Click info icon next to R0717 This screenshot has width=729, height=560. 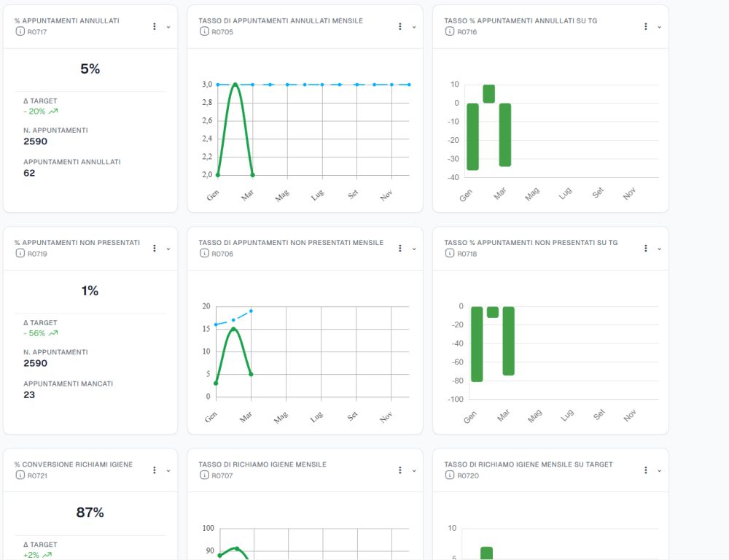point(20,31)
